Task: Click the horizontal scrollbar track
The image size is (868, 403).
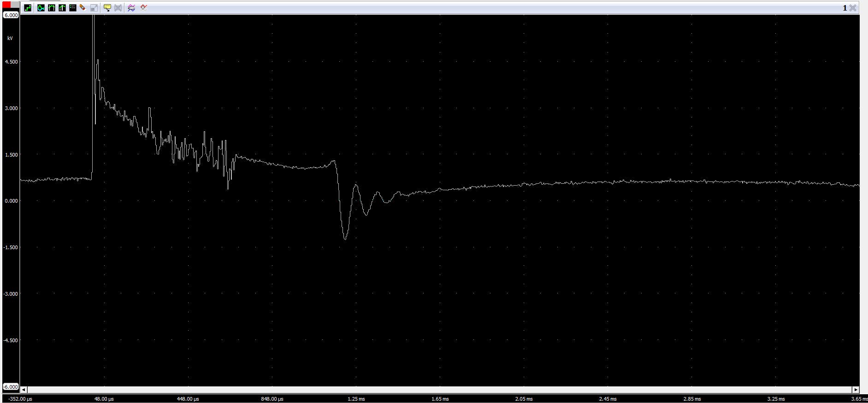Action: 438,390
